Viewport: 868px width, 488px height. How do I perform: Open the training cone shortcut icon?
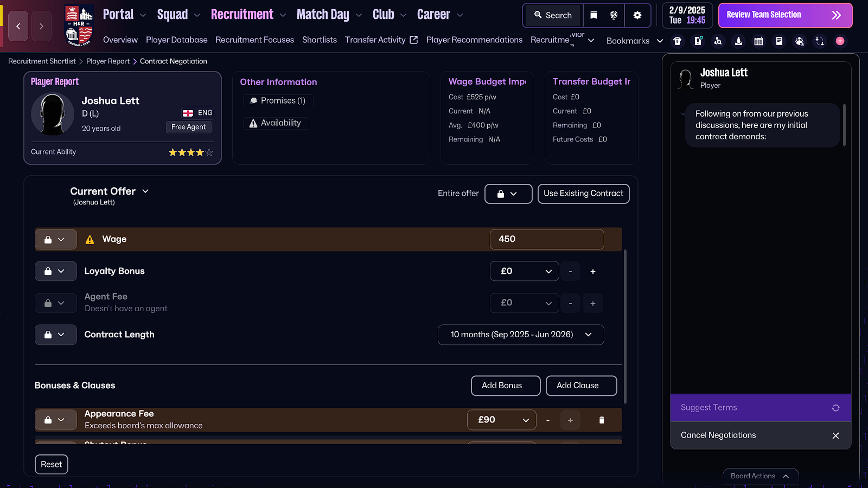coord(738,41)
